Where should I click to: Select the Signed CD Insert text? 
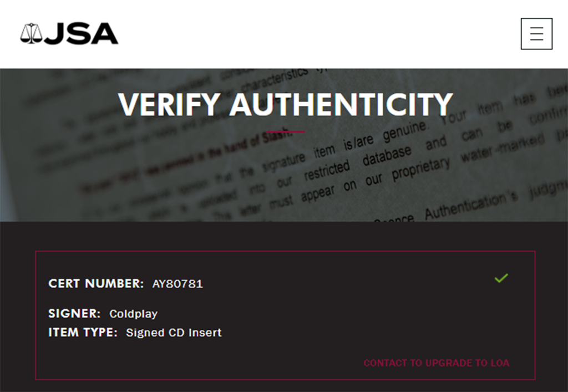pos(174,333)
